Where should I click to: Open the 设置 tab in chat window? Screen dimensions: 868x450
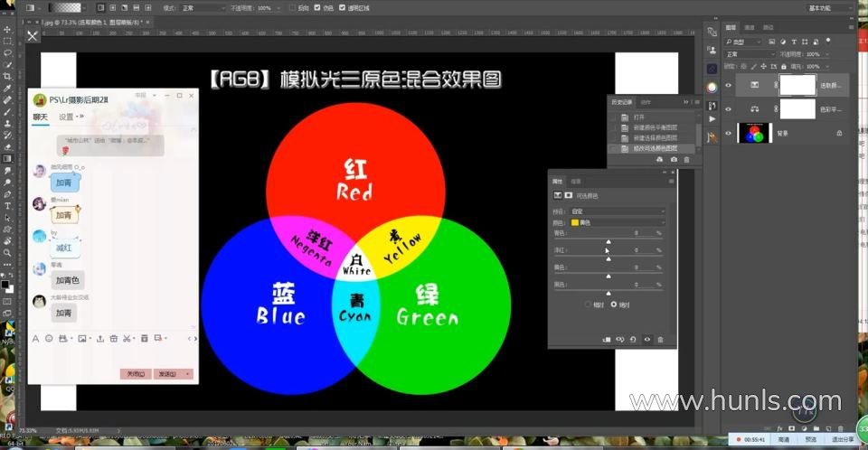point(66,117)
